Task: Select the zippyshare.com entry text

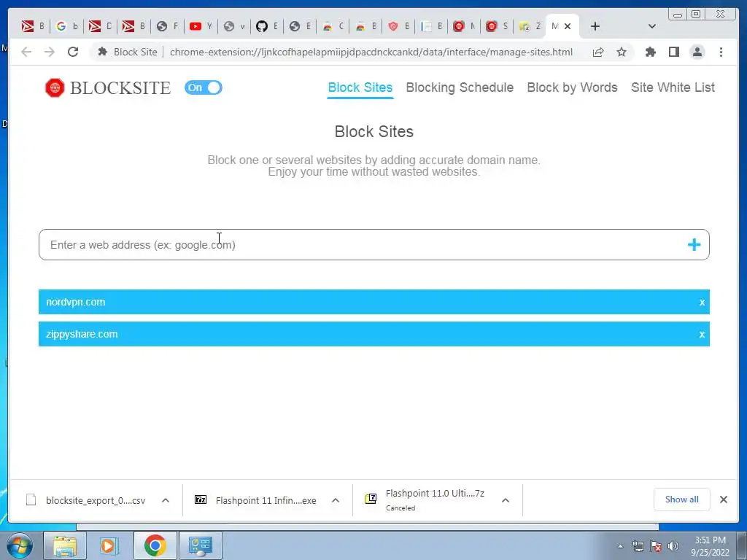Action: (82, 334)
